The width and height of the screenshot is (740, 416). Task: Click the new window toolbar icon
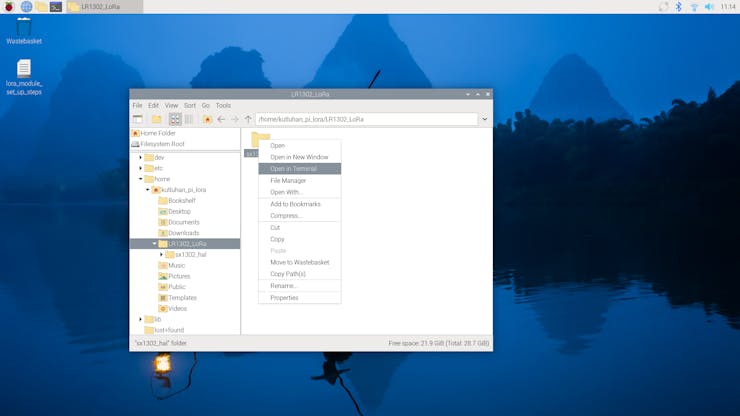138,119
